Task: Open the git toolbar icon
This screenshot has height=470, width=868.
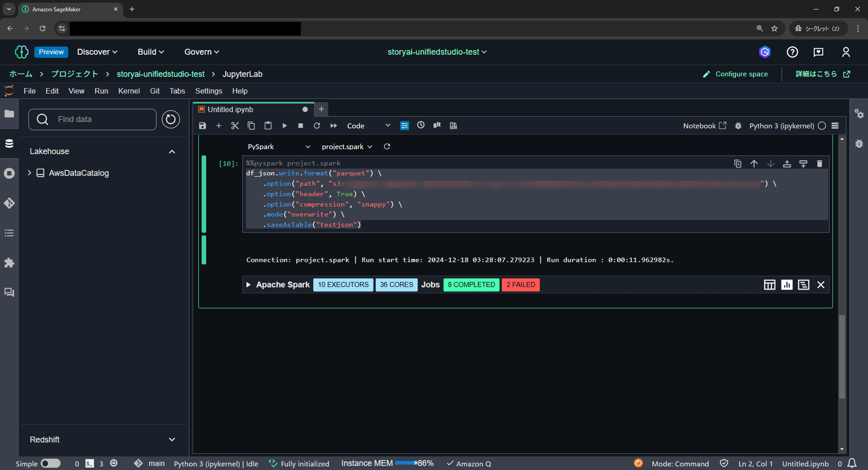Action: 437,125
